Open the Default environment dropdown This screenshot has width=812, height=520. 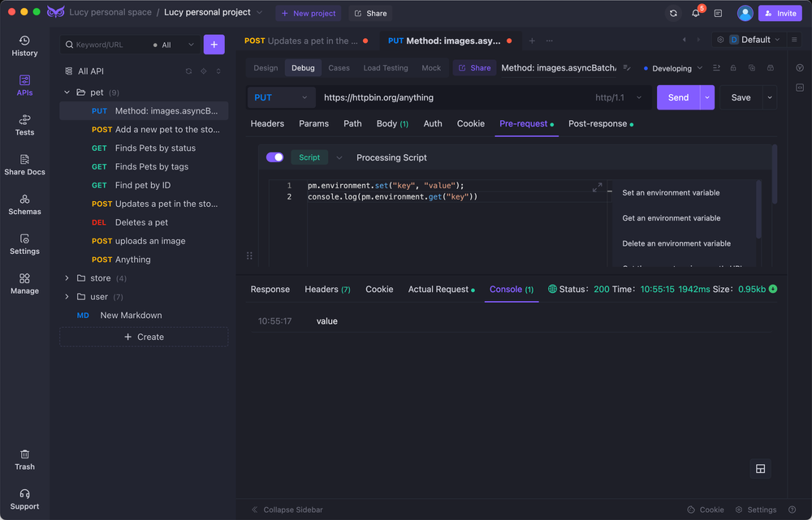[x=755, y=40]
